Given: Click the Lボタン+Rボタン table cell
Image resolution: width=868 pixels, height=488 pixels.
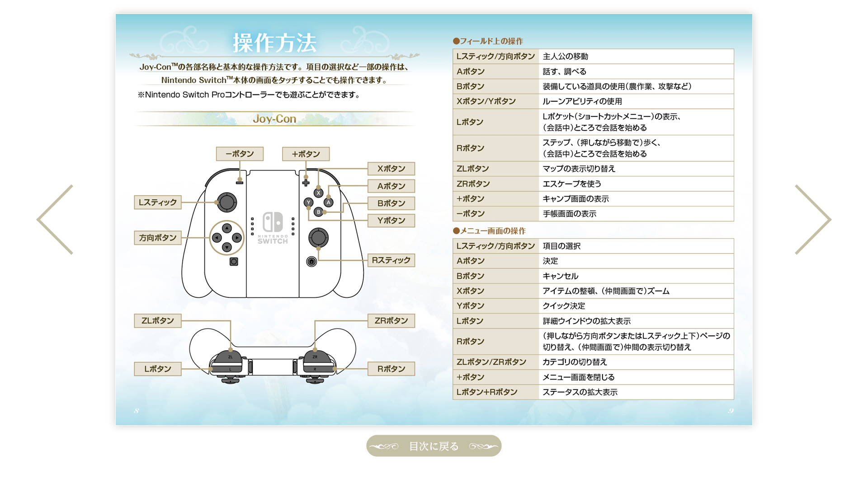Looking at the screenshot, I should pos(496,392).
